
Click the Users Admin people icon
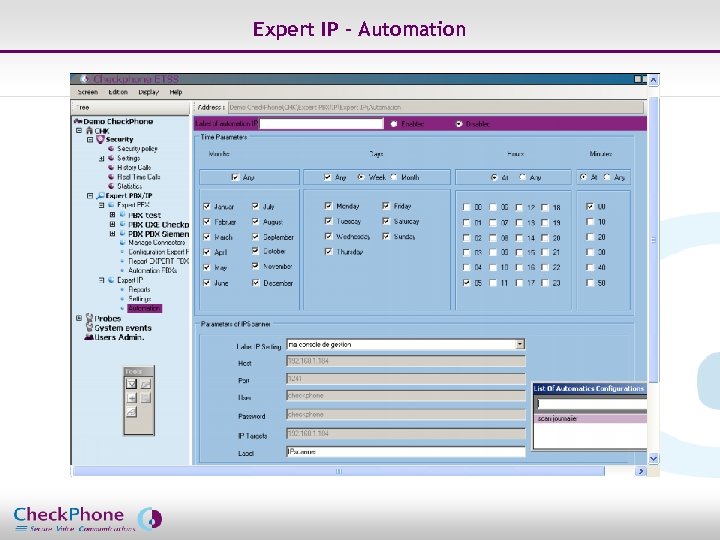(x=89, y=337)
